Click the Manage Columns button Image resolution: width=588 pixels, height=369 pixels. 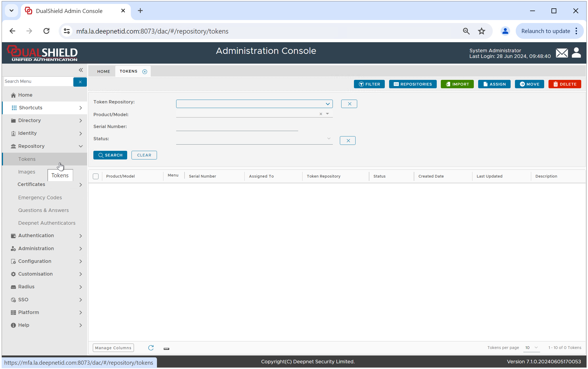113,348
